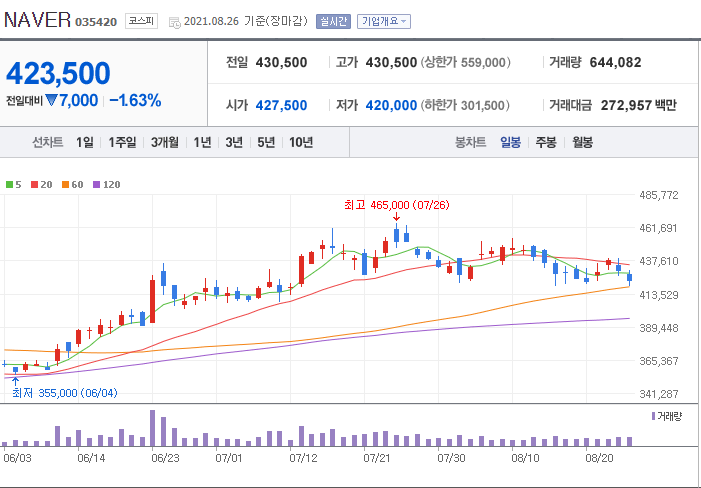Click the NAVER stock name heading
701x488 pixels.
point(38,20)
